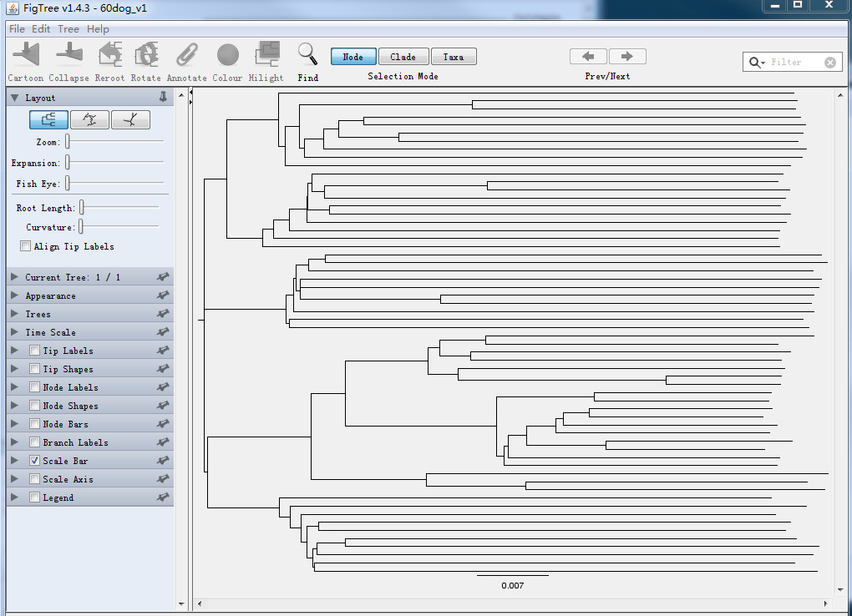Pin the Time Scale panel

tap(163, 332)
